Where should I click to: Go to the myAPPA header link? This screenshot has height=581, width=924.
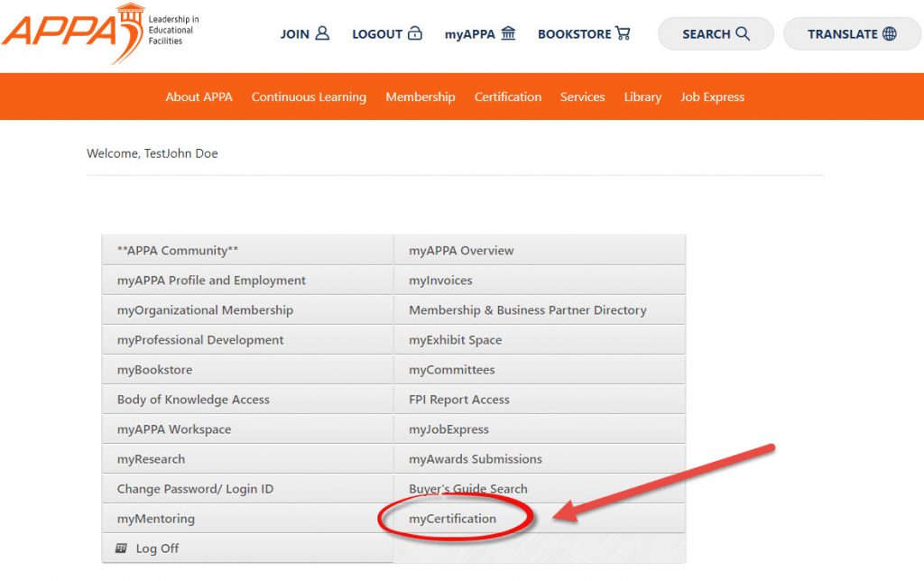469,34
